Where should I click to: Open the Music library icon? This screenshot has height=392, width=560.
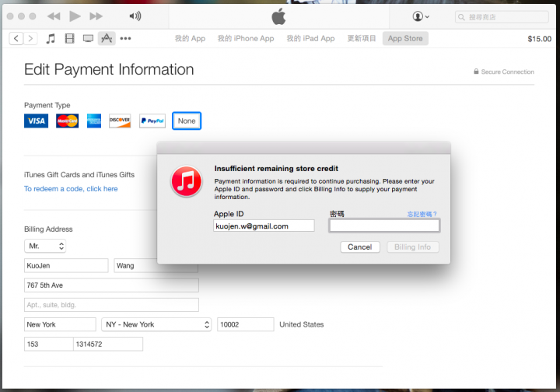[51, 38]
